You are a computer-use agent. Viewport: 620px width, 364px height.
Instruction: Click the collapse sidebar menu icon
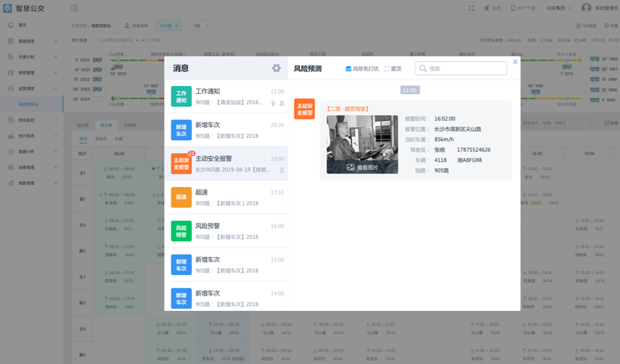point(75,8)
